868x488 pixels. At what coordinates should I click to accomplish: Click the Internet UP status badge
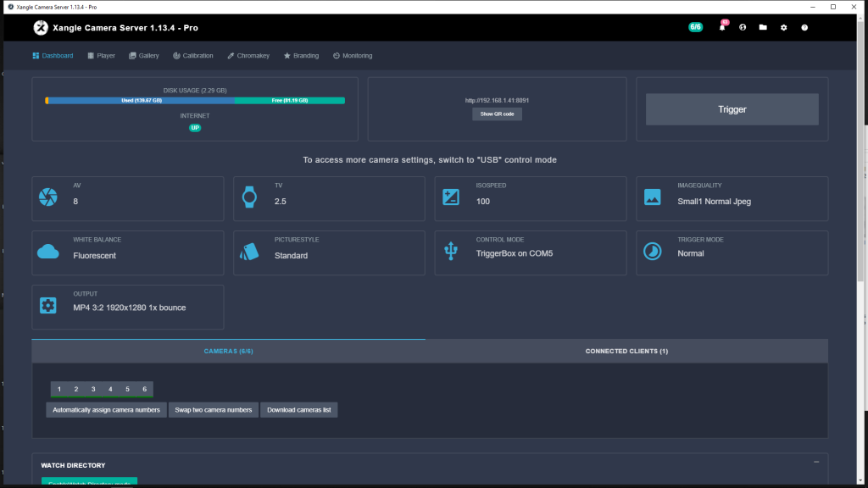194,127
